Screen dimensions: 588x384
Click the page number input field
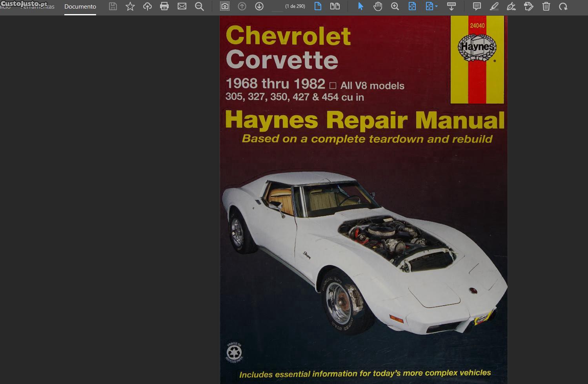click(277, 7)
